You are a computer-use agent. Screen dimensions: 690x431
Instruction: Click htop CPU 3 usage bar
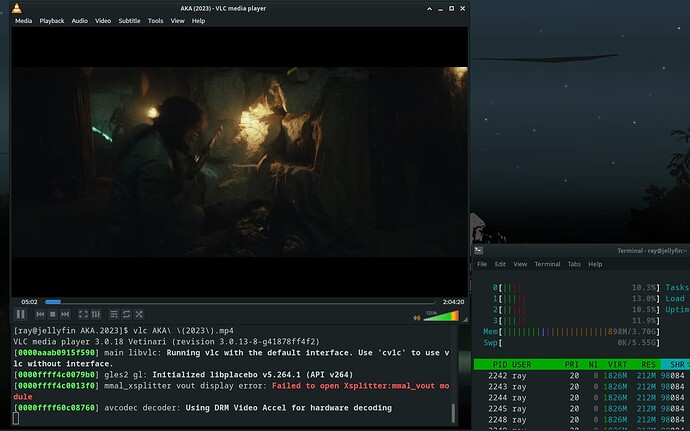(x=576, y=320)
